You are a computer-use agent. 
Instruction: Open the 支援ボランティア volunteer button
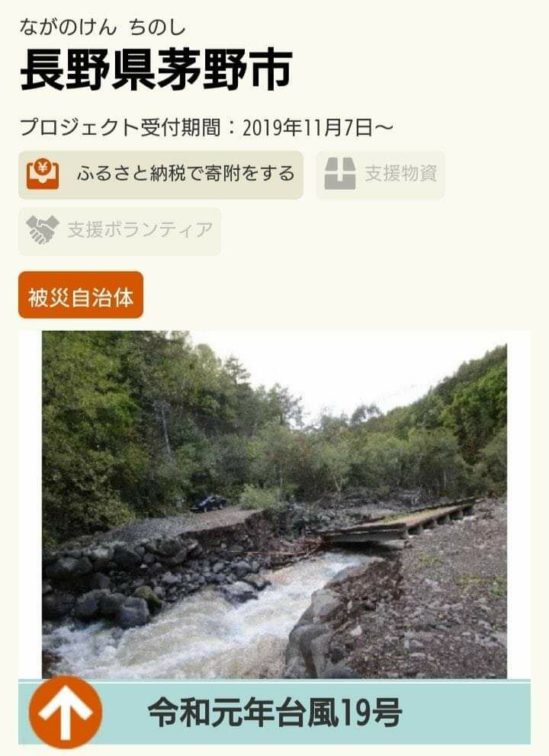pyautogui.click(x=120, y=231)
